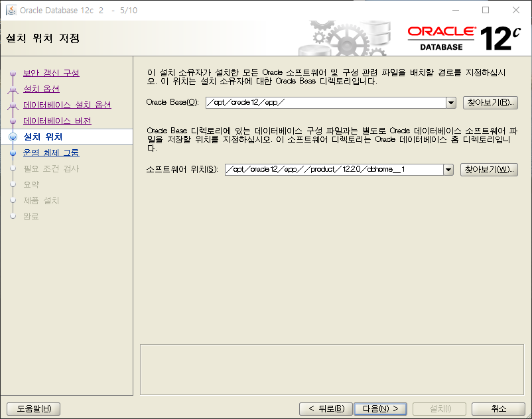Viewport: 532px width, 419px height.
Task: Click the 제품 설치 step text
Action: [x=41, y=200]
